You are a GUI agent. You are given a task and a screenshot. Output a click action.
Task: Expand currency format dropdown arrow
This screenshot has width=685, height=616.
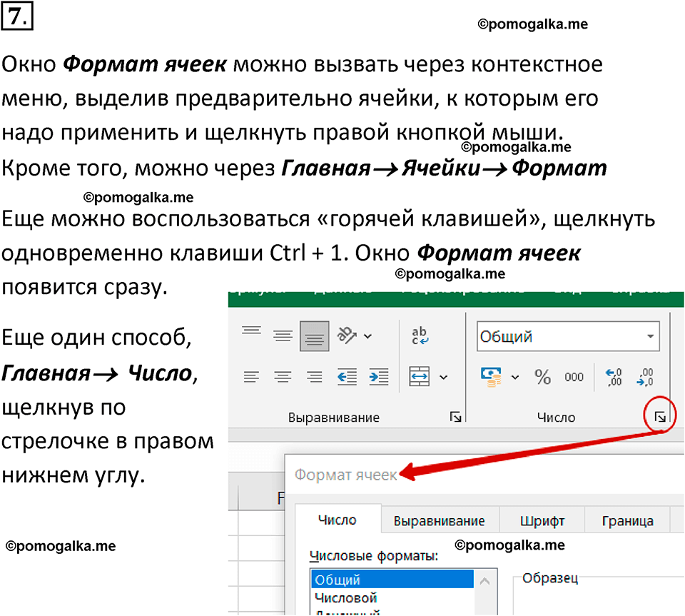pyautogui.click(x=515, y=377)
